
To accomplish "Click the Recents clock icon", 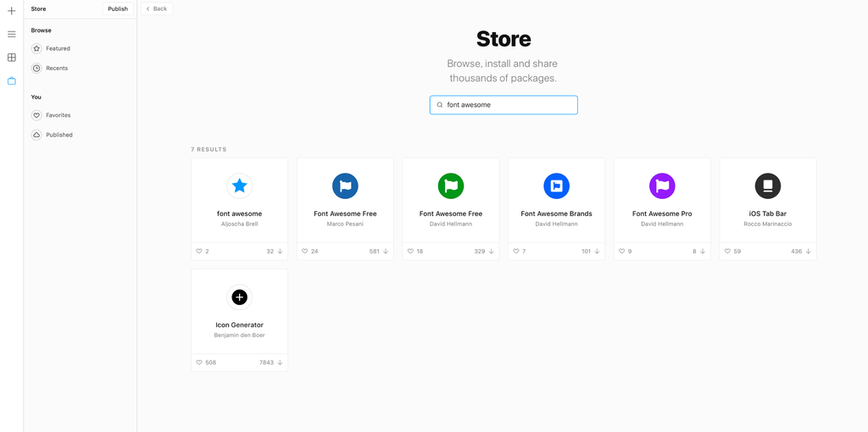I will tap(36, 69).
